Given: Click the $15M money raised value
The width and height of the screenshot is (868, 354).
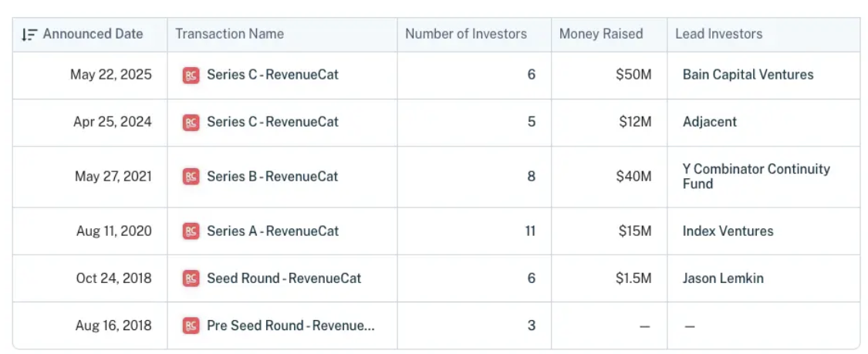Looking at the screenshot, I should pos(635,231).
